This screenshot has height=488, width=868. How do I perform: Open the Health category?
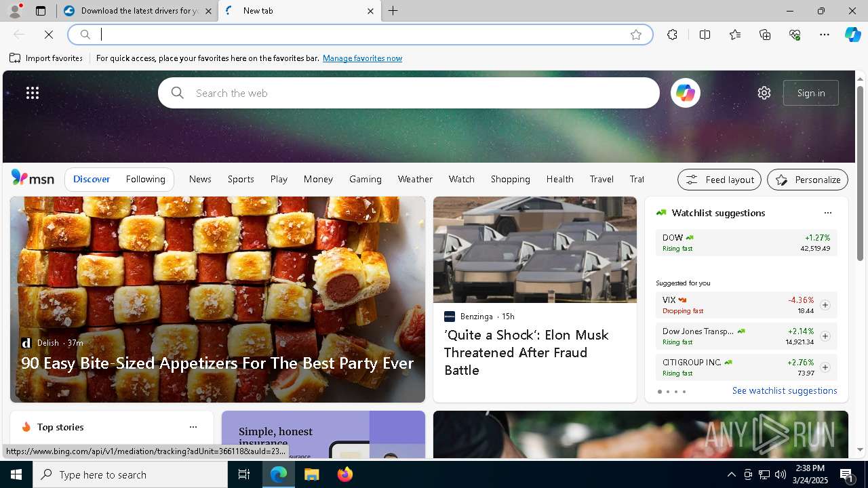pyautogui.click(x=560, y=179)
